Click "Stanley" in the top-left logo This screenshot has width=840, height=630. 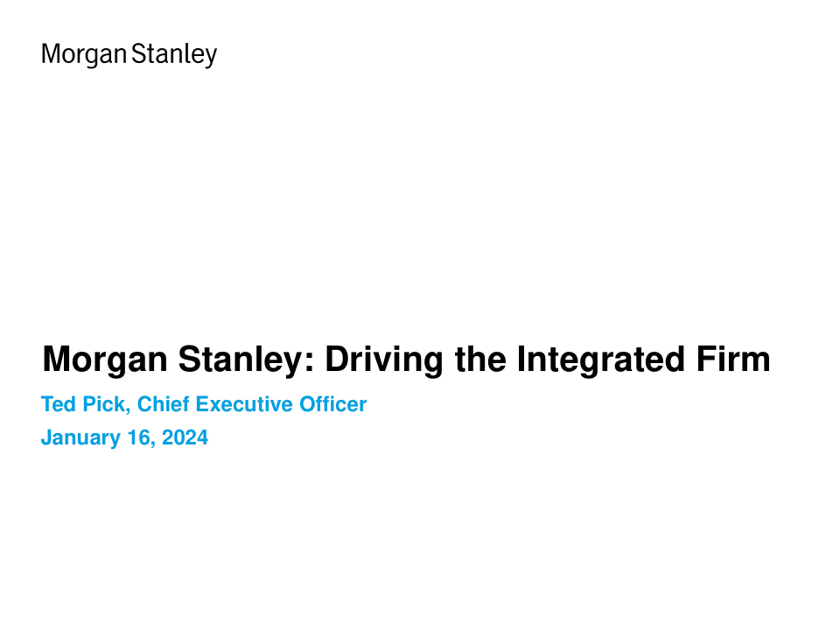174,55
